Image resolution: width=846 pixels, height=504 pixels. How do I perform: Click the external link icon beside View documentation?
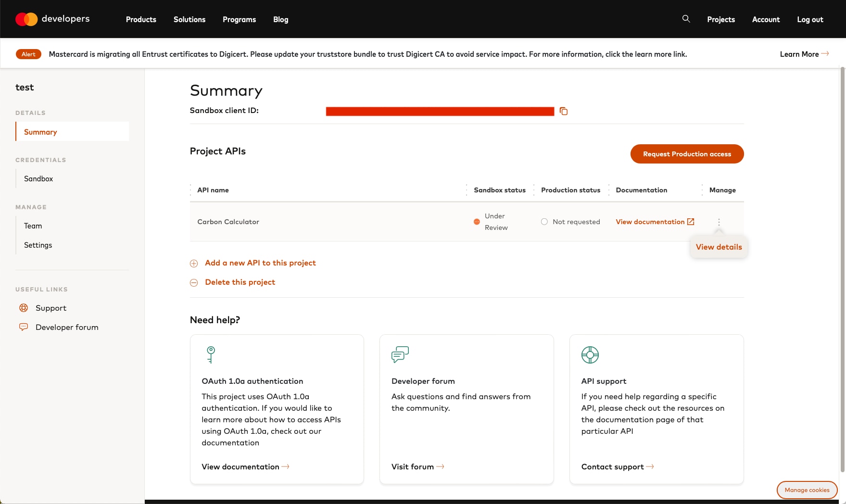point(691,222)
